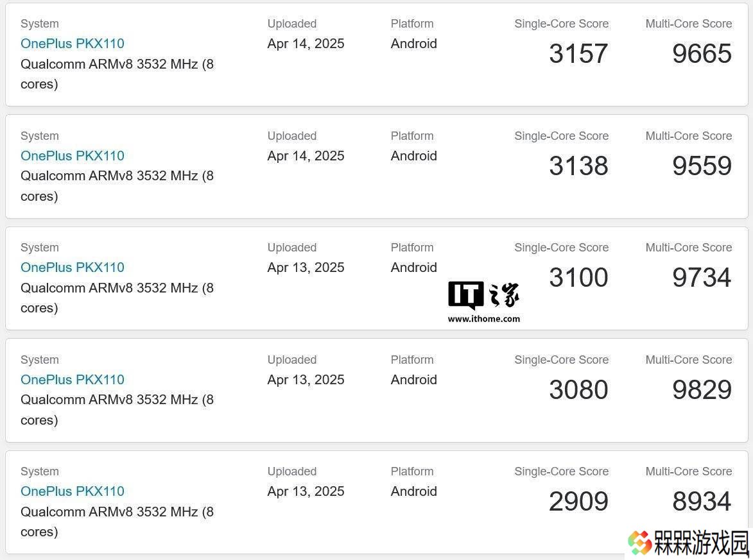This screenshot has height=560, width=753.
Task: Open OnePlus PKX110 result scoring 3157
Action: tap(73, 44)
